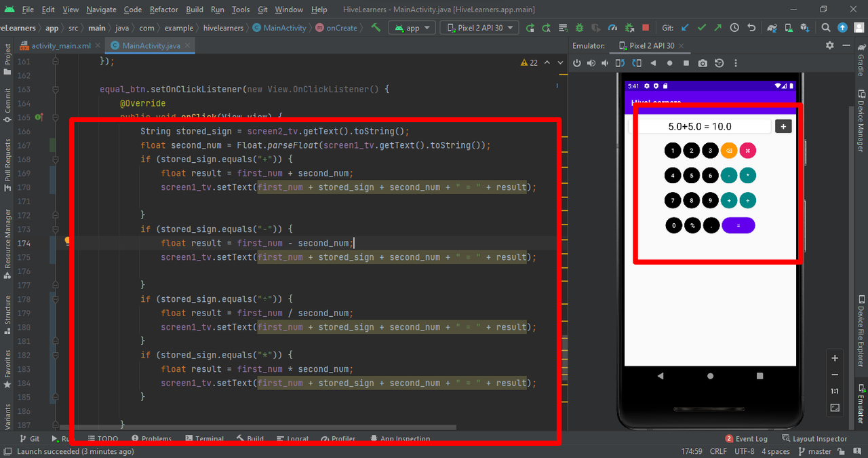Open the Layout Inspector panel
Viewport: 868px width, 458px height.
pyautogui.click(x=814, y=439)
